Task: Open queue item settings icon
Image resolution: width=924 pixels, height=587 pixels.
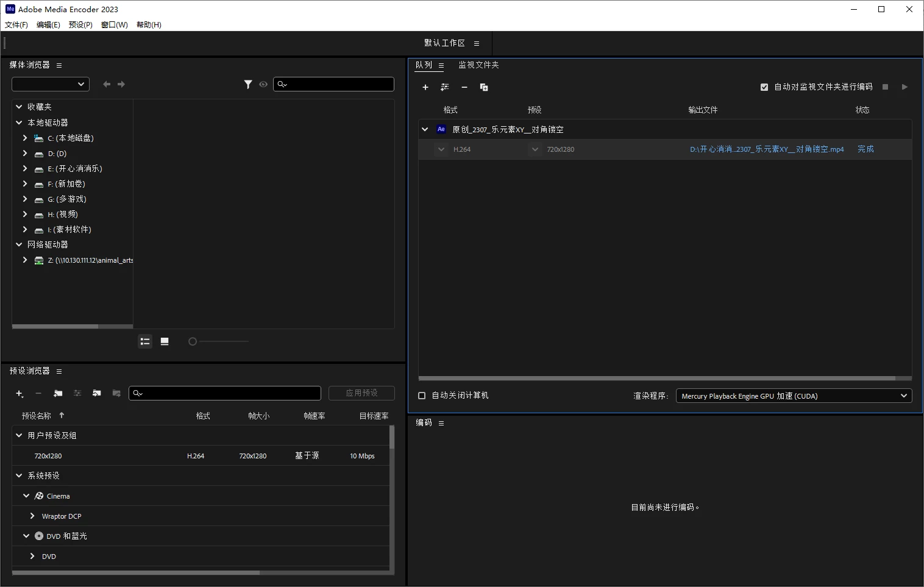Action: pos(445,87)
